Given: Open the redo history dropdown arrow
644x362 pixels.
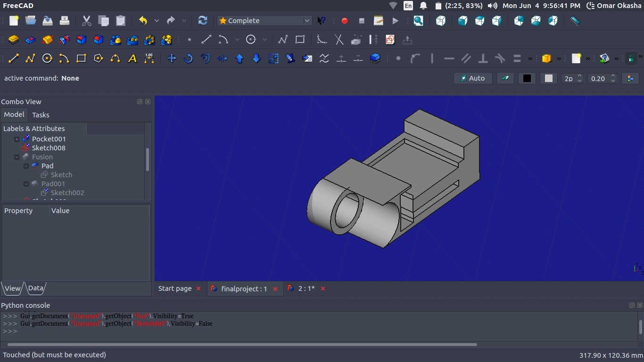Looking at the screenshot, I should point(184,21).
